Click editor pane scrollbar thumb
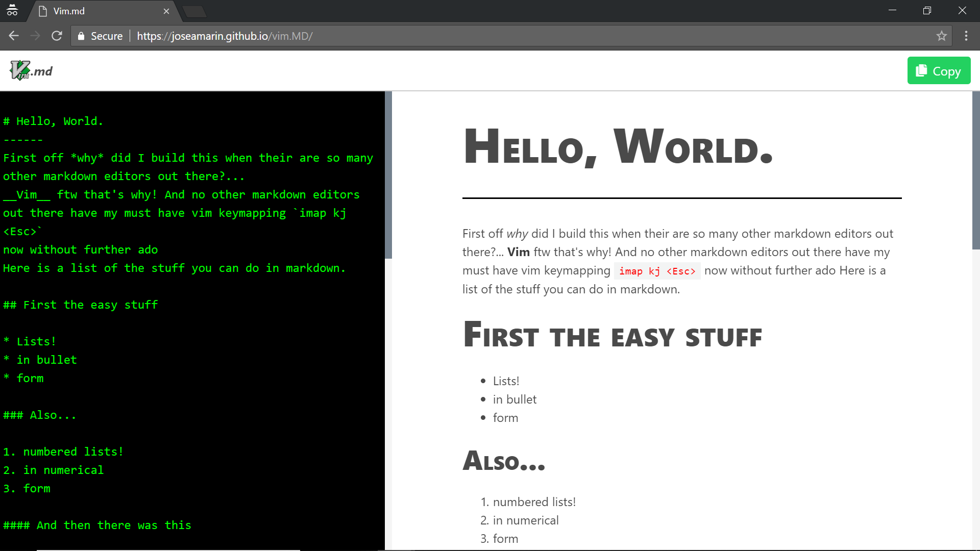This screenshot has height=551, width=980. [388, 174]
